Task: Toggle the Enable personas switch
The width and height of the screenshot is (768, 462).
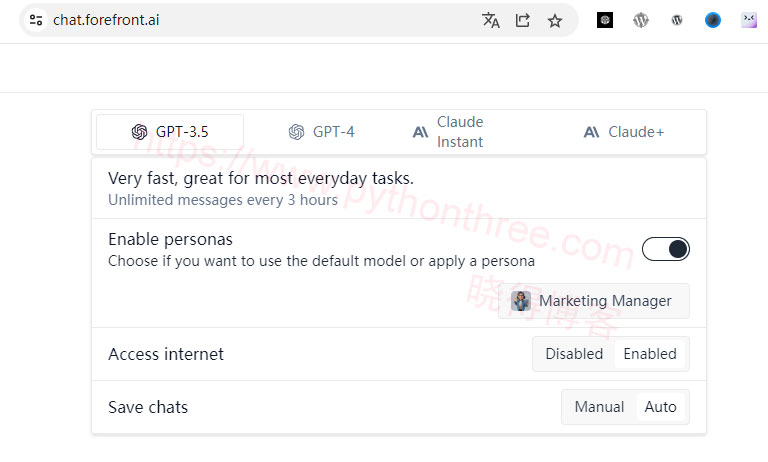Action: click(666, 249)
